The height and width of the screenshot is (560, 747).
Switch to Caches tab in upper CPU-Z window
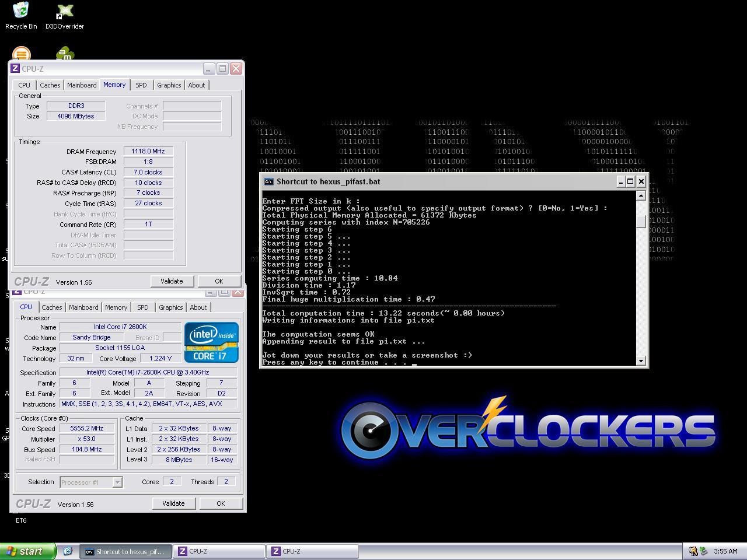click(x=50, y=85)
